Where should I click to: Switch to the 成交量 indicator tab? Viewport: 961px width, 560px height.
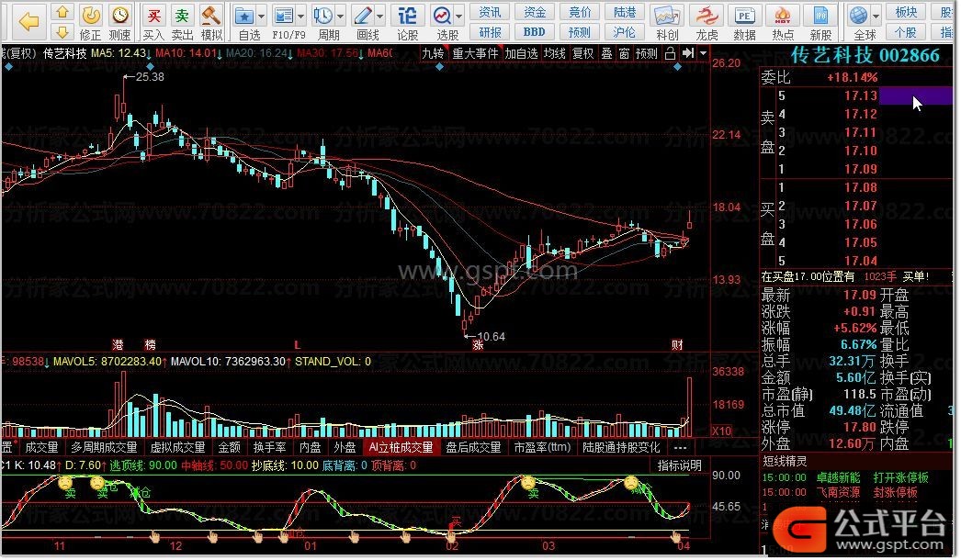point(41,448)
